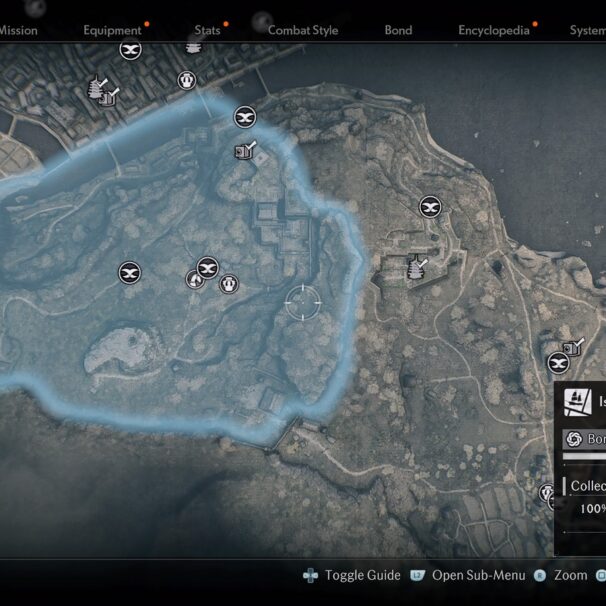606x606 pixels.
Task: Click the winged X marker beside the far-right camera
Action: tap(558, 363)
